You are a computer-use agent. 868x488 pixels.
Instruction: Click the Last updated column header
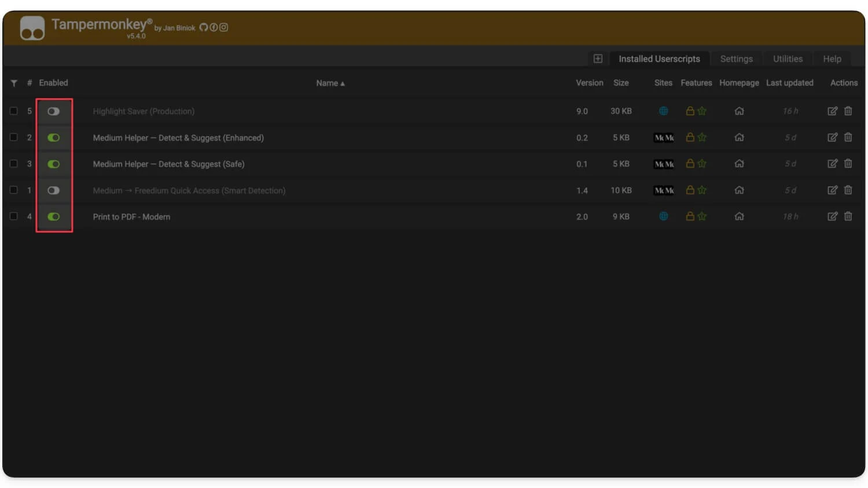tap(789, 83)
